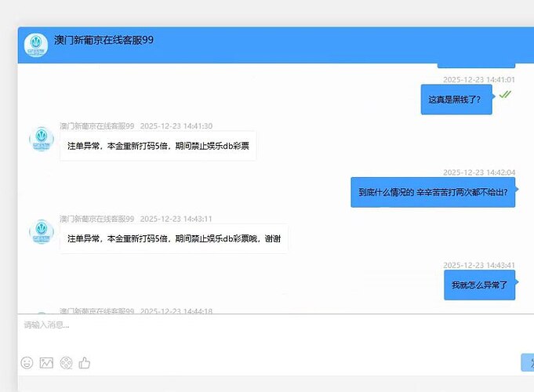Image resolution: width=534 pixels, height=392 pixels.
Task: Click the send image icon
Action: pyautogui.click(x=46, y=362)
